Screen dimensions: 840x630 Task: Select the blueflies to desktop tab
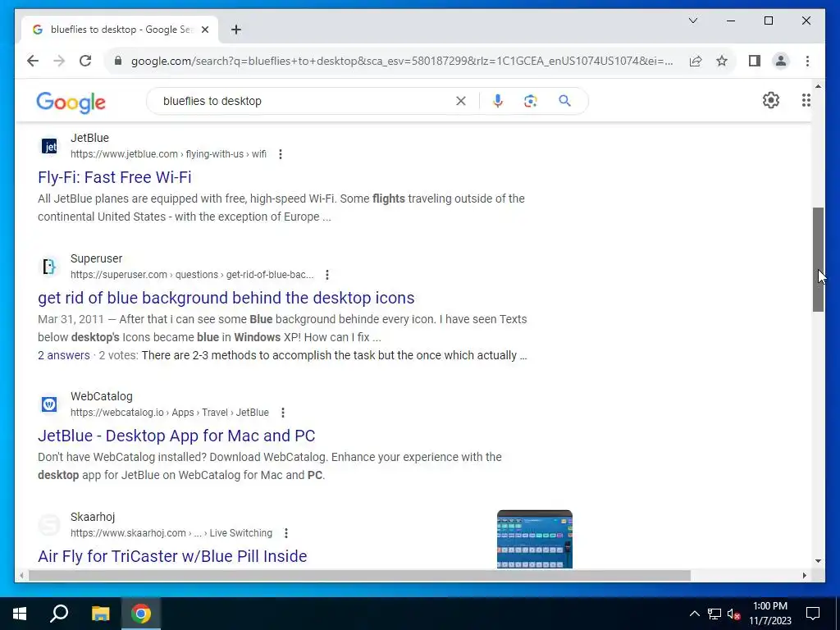(x=120, y=30)
